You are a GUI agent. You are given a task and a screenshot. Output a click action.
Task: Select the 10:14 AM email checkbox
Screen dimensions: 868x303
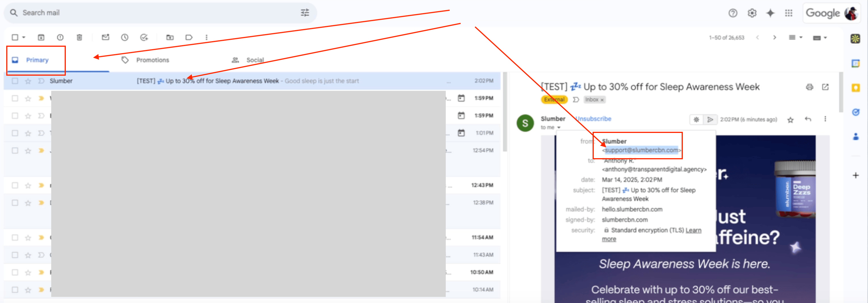pos(15,289)
